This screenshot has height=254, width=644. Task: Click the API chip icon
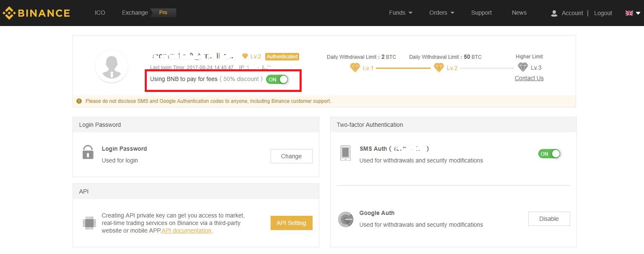[89, 223]
